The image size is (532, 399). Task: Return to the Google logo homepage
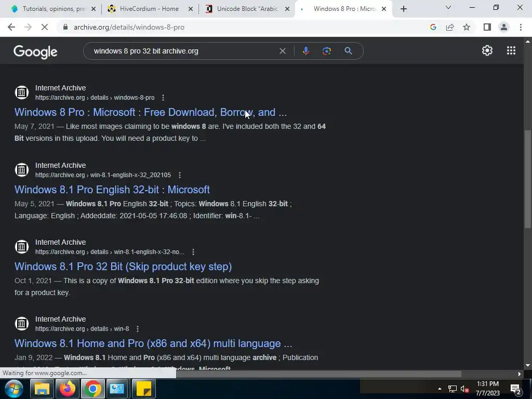35,52
